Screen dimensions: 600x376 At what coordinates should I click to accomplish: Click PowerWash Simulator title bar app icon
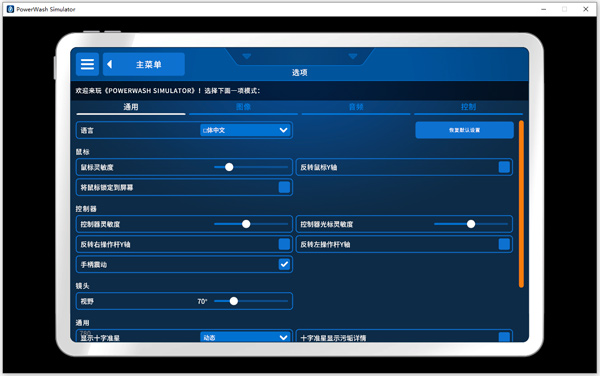coord(10,9)
